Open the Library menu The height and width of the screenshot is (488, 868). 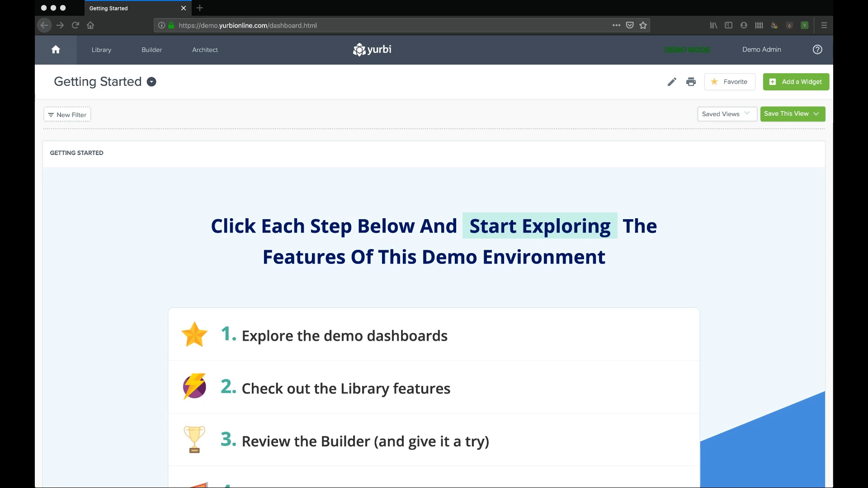(101, 50)
